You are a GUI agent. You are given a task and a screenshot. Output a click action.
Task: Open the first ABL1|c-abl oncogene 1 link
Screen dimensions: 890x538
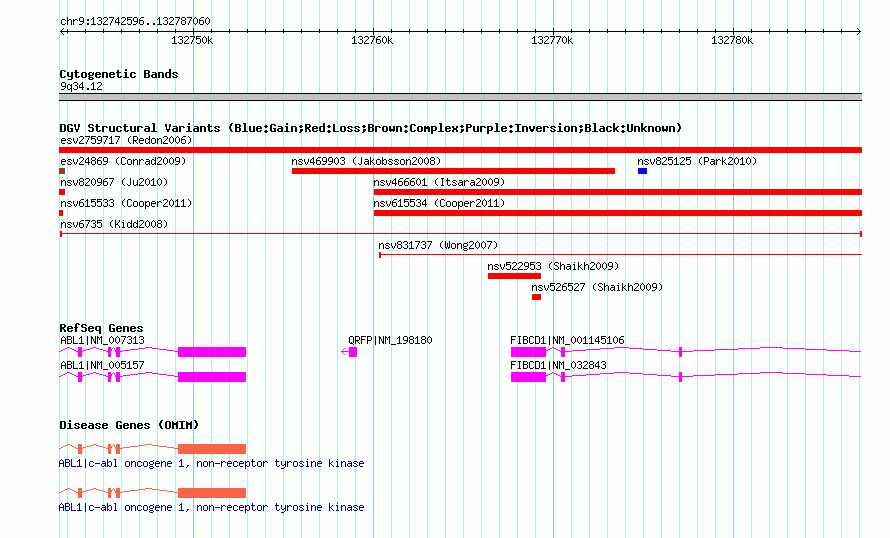point(211,463)
